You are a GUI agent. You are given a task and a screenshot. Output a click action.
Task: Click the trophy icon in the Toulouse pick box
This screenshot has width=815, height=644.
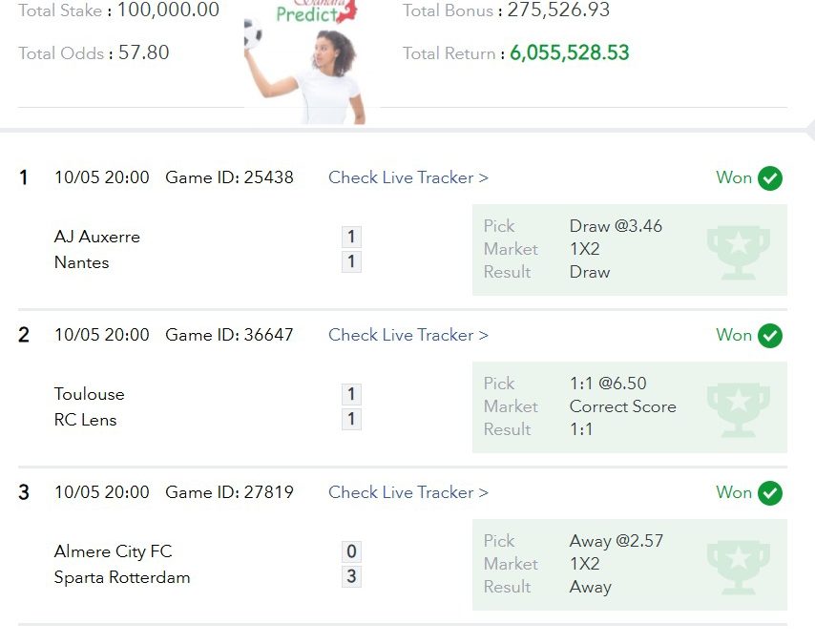click(738, 409)
